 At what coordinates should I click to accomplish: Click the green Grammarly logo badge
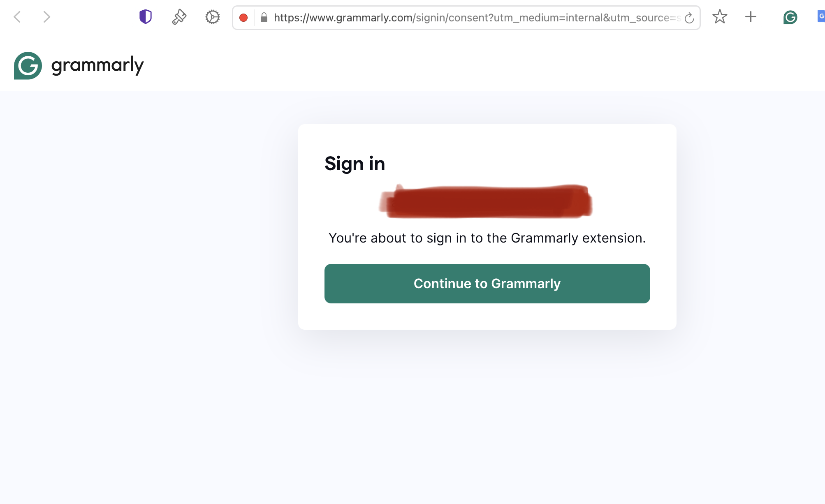point(28,66)
